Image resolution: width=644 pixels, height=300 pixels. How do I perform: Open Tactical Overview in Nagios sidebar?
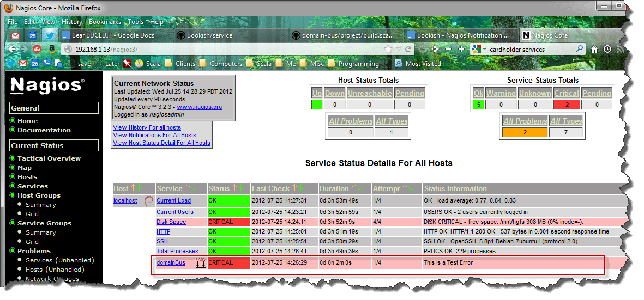coord(49,158)
